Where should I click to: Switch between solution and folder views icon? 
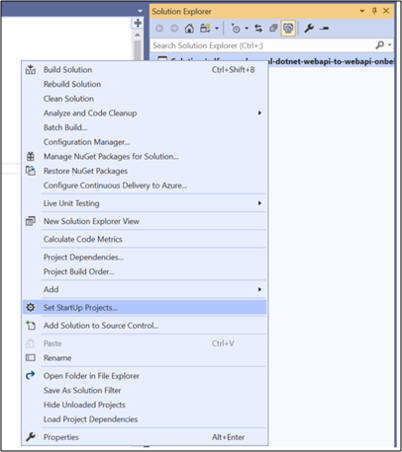coord(205,28)
